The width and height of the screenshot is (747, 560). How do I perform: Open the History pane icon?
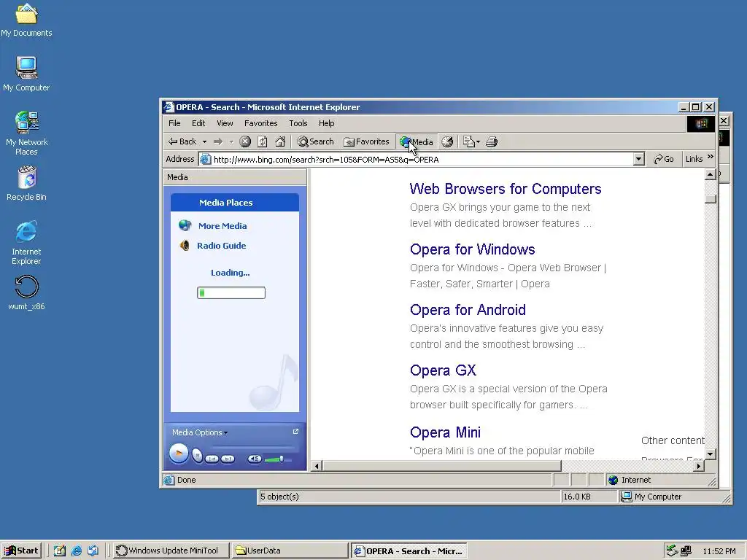point(447,141)
